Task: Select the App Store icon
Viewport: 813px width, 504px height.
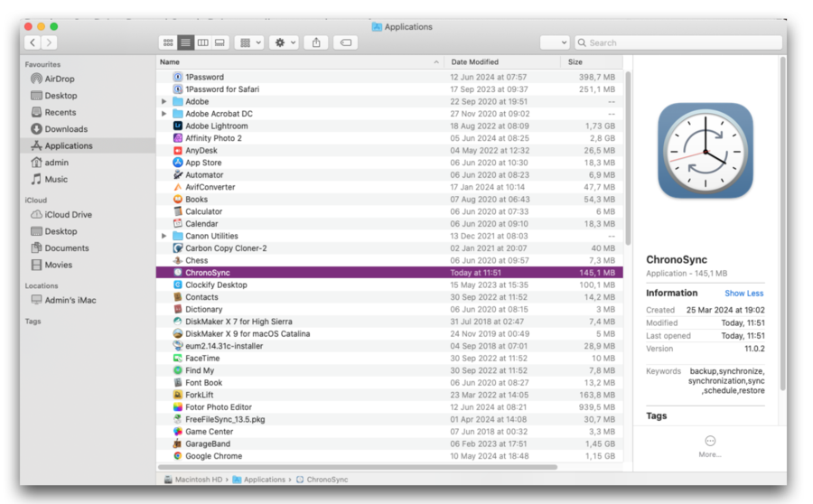Action: (x=178, y=163)
